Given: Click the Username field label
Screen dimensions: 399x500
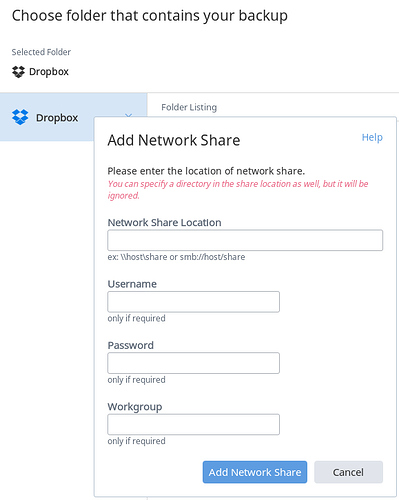Looking at the screenshot, I should [132, 284].
